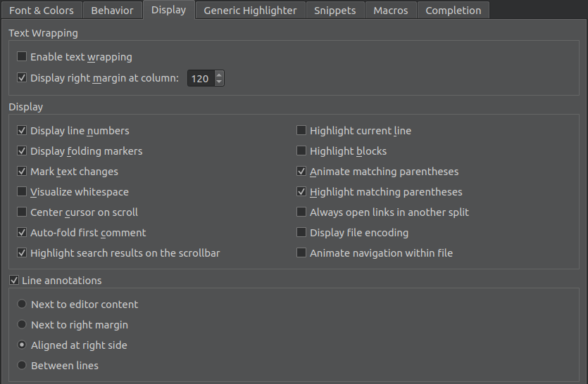The width and height of the screenshot is (588, 384).
Task: Increase right margin column with up arrow
Action: click(219, 75)
